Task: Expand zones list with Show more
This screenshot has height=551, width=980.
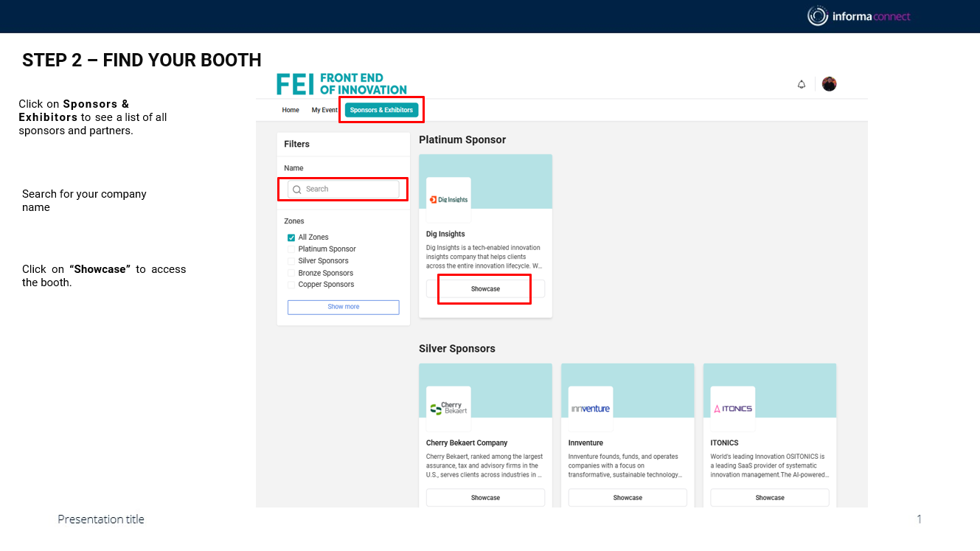Action: coord(343,307)
